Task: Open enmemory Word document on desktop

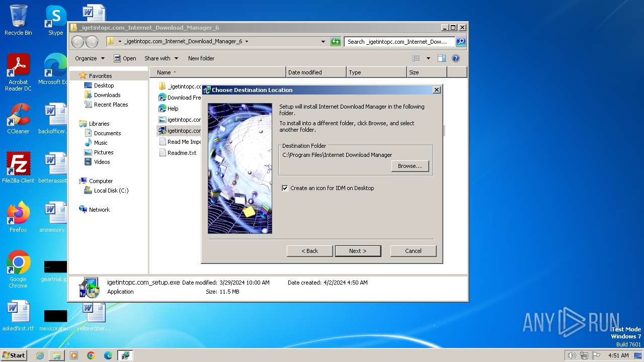Action: click(54, 217)
